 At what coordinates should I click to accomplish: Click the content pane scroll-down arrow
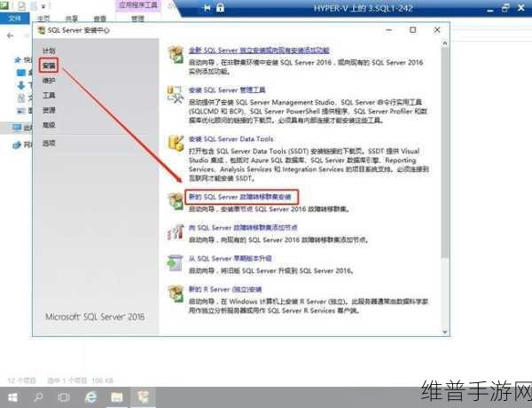pos(445,332)
